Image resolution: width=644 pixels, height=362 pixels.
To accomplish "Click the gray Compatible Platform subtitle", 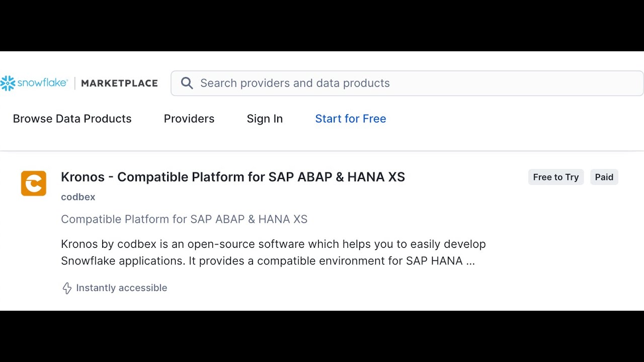I will tap(184, 219).
